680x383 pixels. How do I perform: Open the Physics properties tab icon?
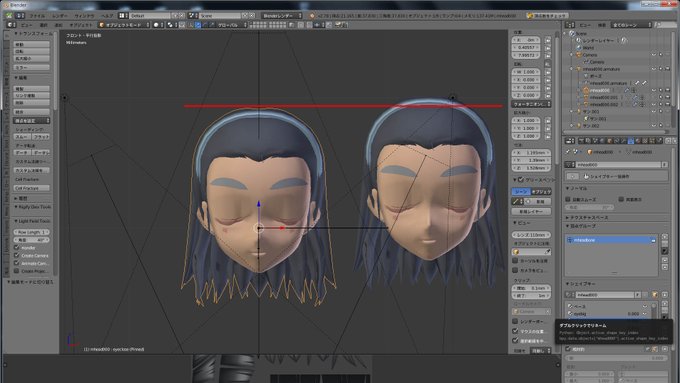click(659, 141)
